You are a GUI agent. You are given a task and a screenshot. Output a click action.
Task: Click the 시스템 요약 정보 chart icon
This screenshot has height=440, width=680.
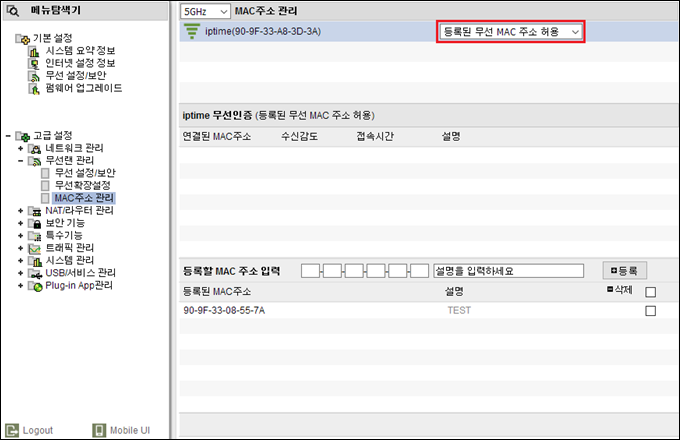34,51
